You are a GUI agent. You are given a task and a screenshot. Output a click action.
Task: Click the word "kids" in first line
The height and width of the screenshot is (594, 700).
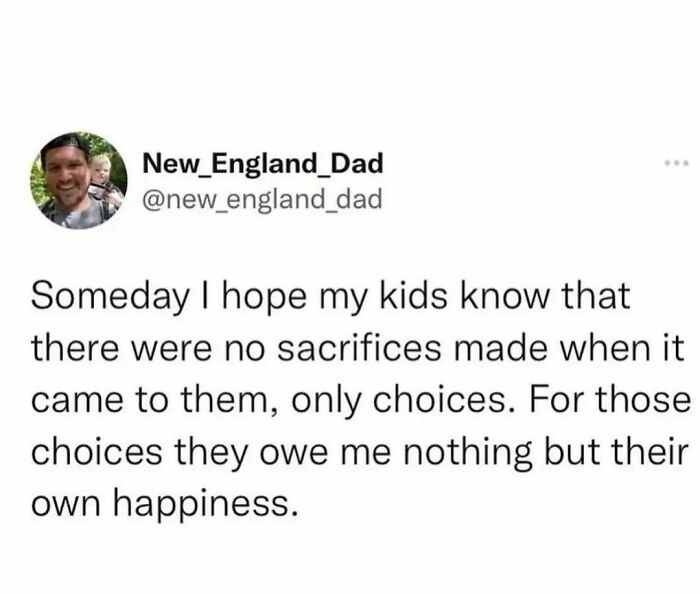(413, 296)
